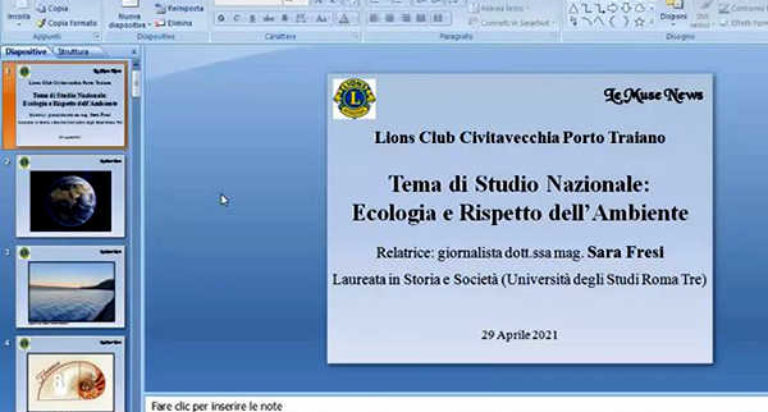Align paragraph text to the left
The height and width of the screenshot is (412, 768).
pyautogui.click(x=374, y=18)
